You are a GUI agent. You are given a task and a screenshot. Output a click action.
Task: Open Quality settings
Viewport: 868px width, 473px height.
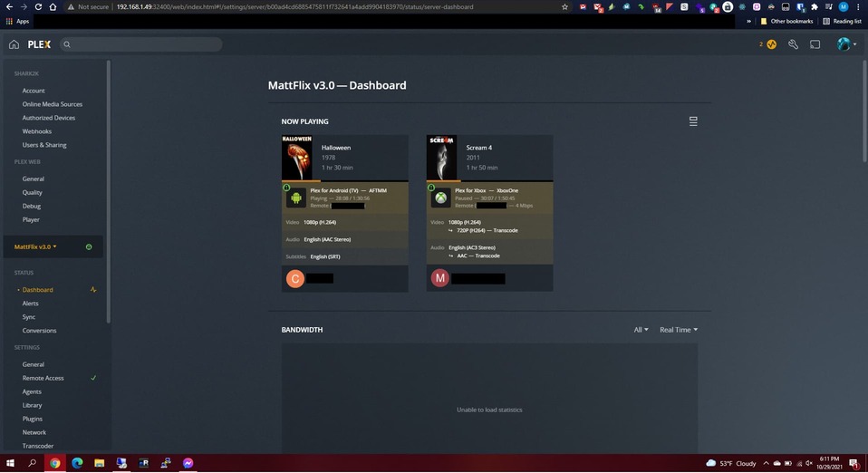(x=32, y=192)
